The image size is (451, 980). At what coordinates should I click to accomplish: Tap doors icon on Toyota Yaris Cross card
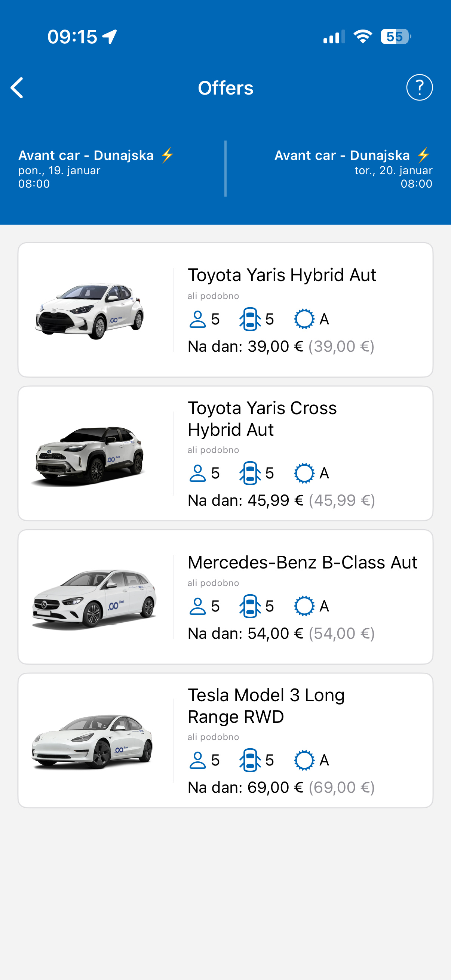pos(250,473)
